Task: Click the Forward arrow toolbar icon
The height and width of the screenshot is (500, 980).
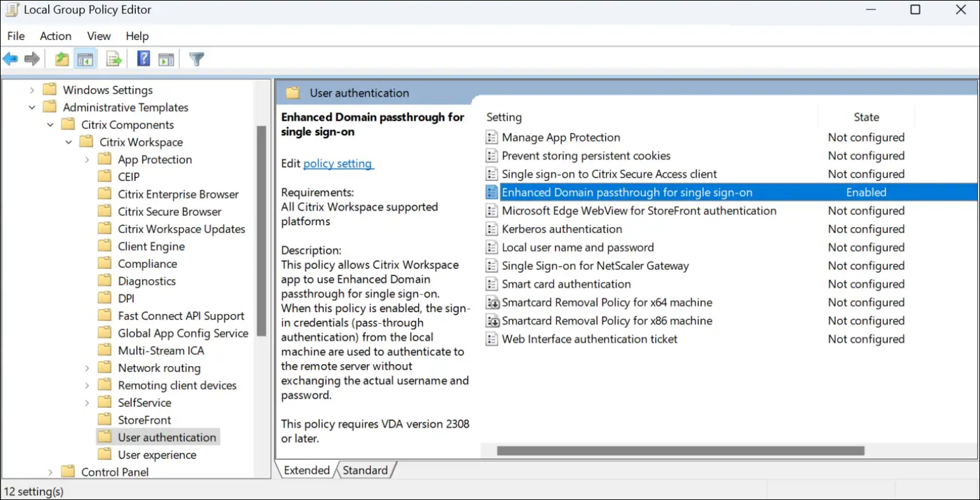Action: click(x=32, y=60)
